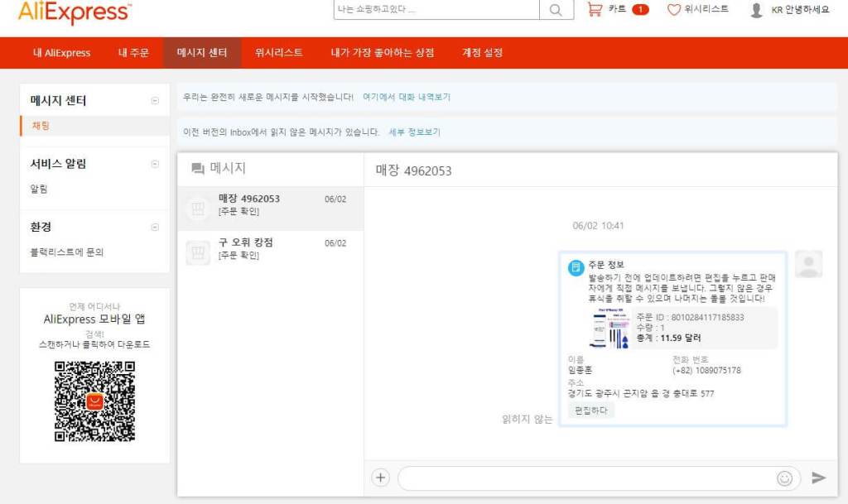
Task: Open conversation 구 오휘 캉점
Action: point(271,252)
